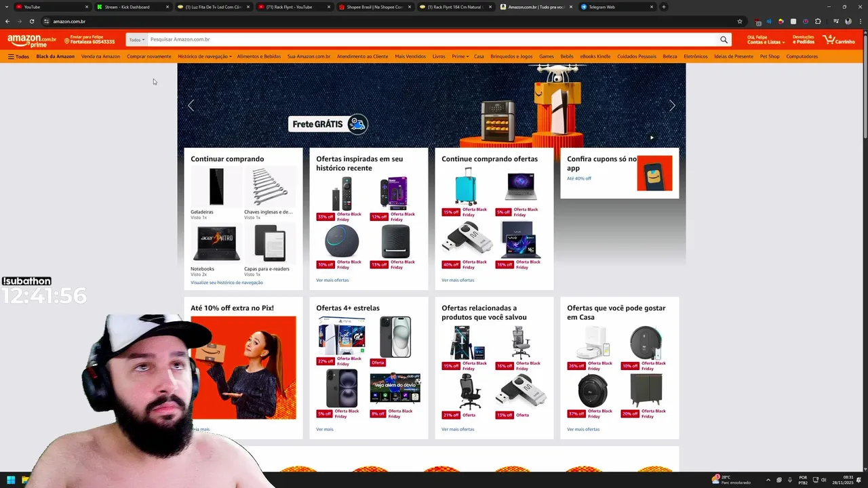
Task: Switch to the Telegram Web tab
Action: [617, 7]
